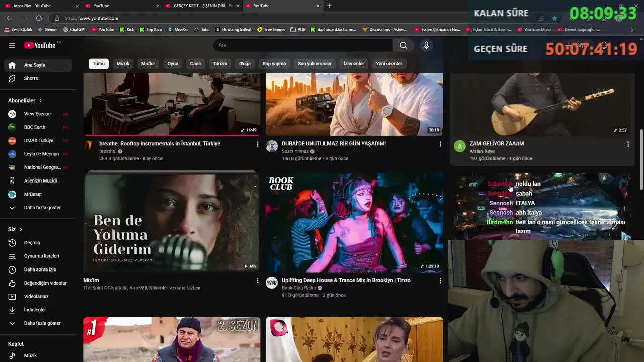Open Abonelikler section chevron
Screen dimensions: 644x362
click(x=41, y=101)
